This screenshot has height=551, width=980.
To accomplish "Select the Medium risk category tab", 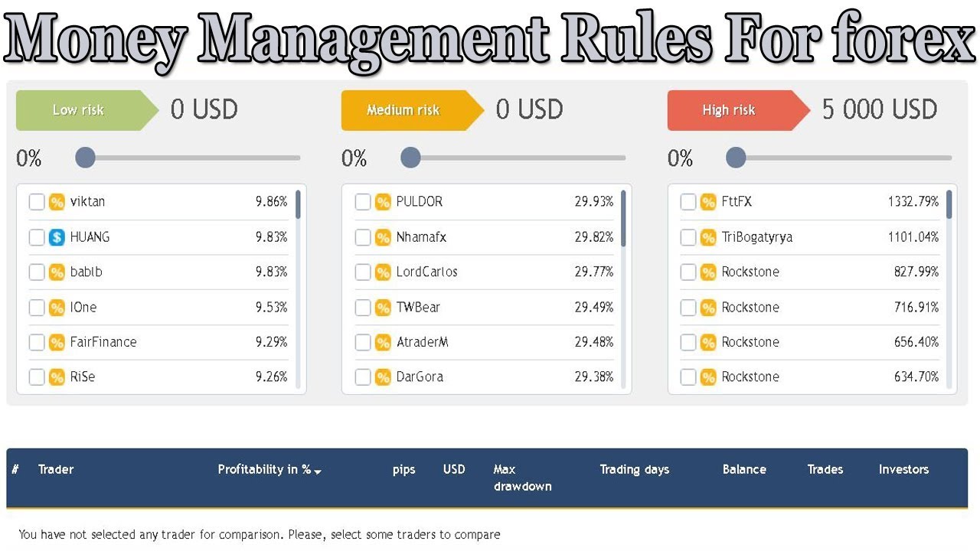I will coord(403,110).
